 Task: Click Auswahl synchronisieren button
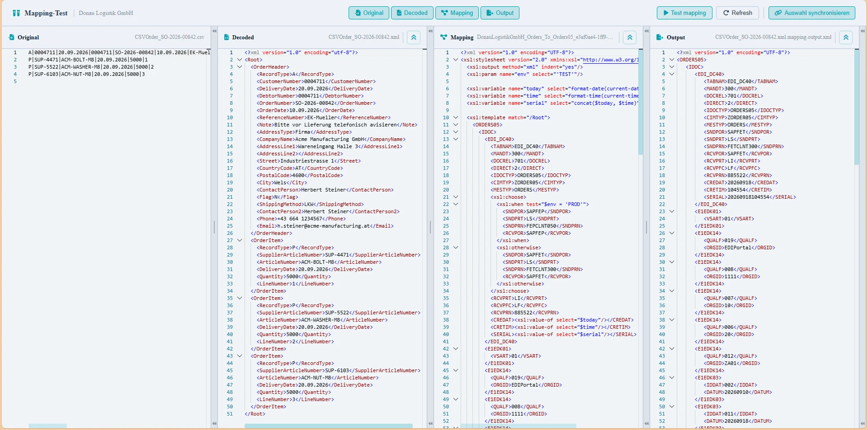tap(811, 13)
